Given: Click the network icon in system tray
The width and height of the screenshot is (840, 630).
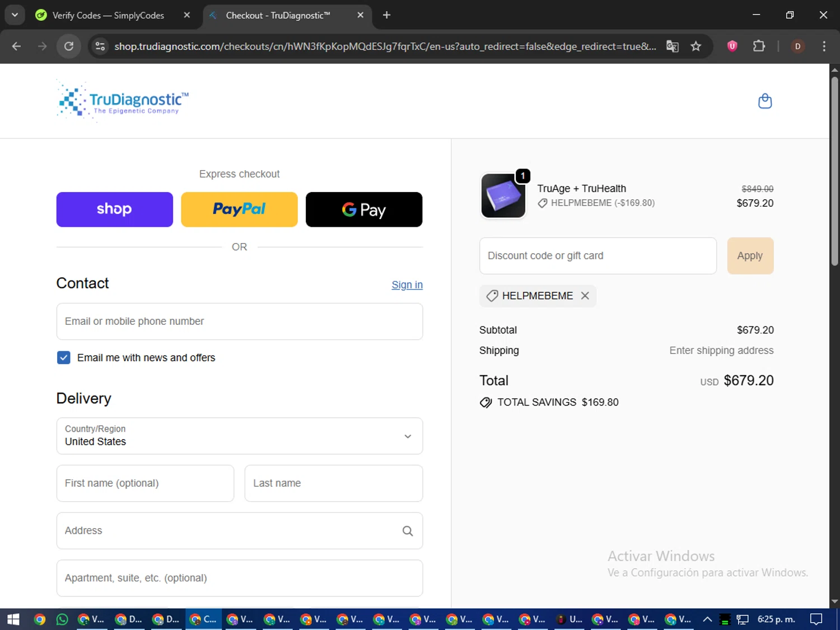Looking at the screenshot, I should [743, 619].
